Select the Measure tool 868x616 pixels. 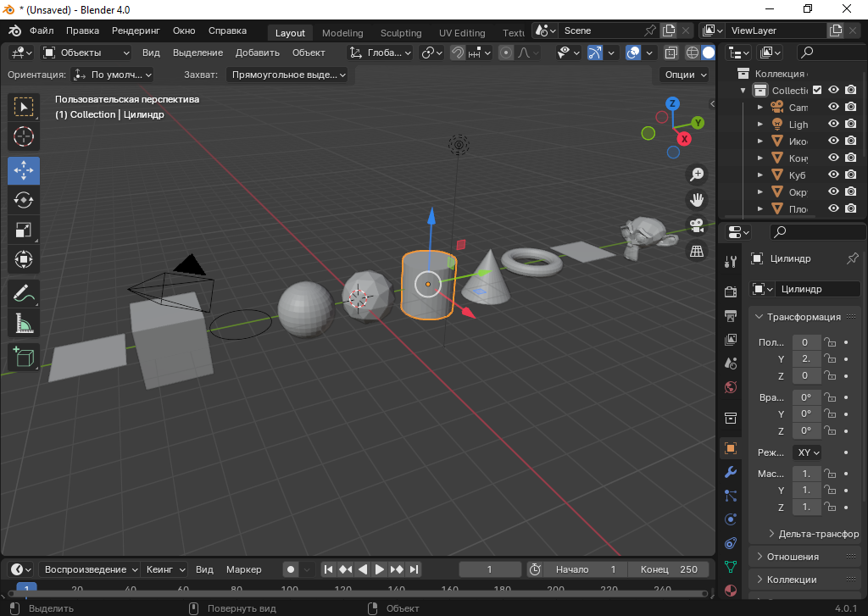[x=24, y=323]
